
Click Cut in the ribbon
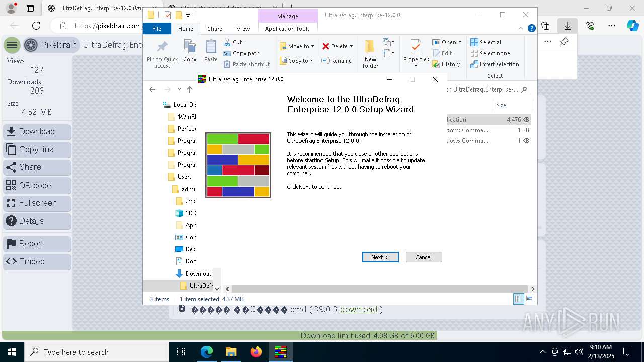click(233, 42)
